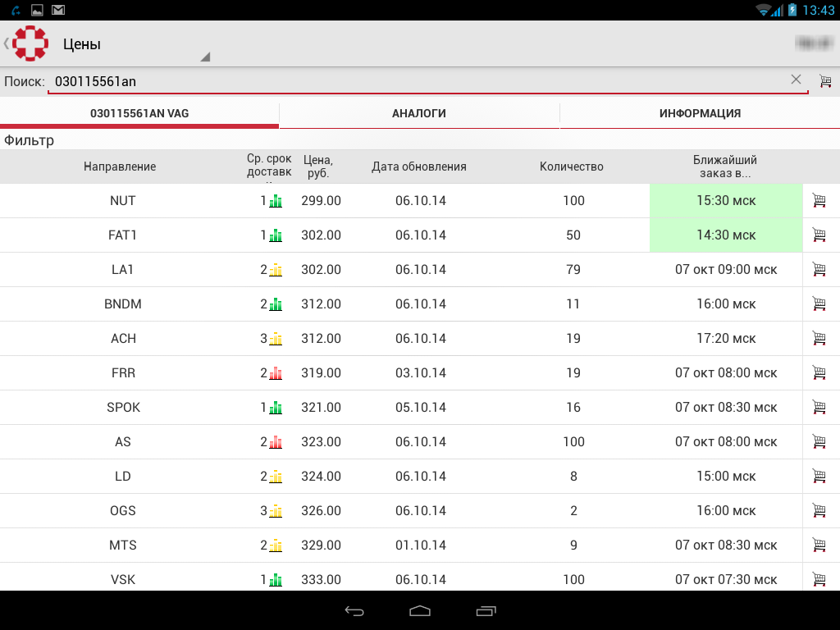Tap the cart icon in SPOK row
This screenshot has height=630, width=840.
pyautogui.click(x=819, y=407)
